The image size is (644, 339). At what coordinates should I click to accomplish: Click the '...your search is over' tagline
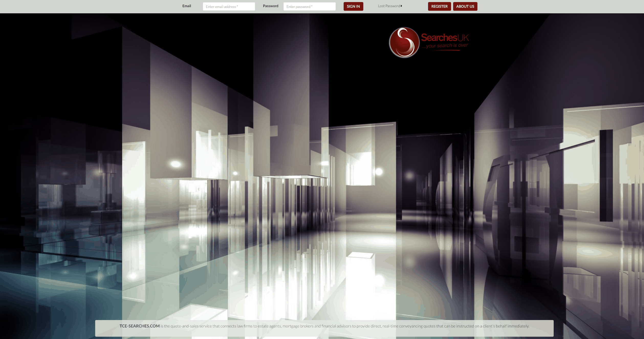pos(445,46)
